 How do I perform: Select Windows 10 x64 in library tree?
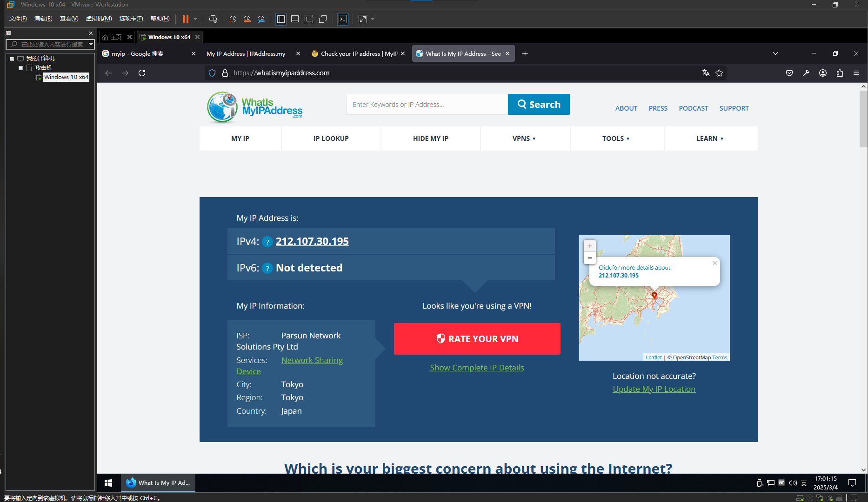click(x=66, y=77)
